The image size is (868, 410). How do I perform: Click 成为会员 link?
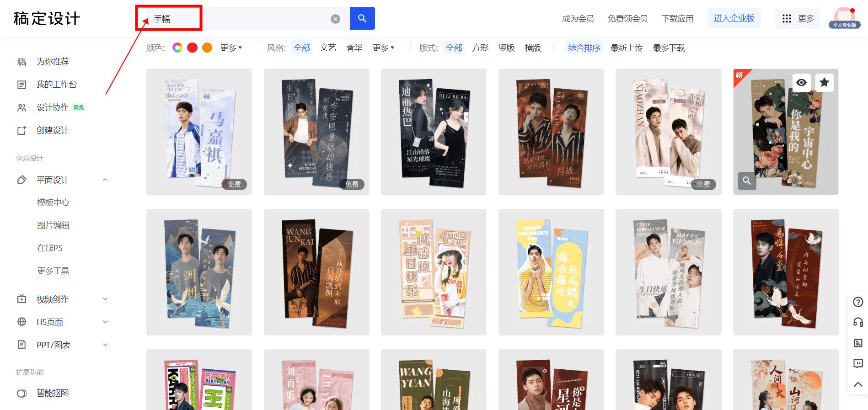pyautogui.click(x=578, y=19)
